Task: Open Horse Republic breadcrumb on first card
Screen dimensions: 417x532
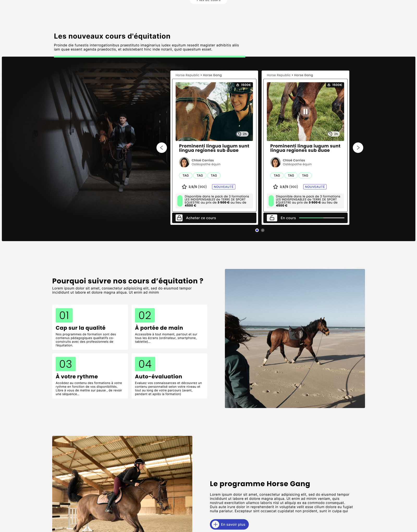Action: [x=187, y=75]
